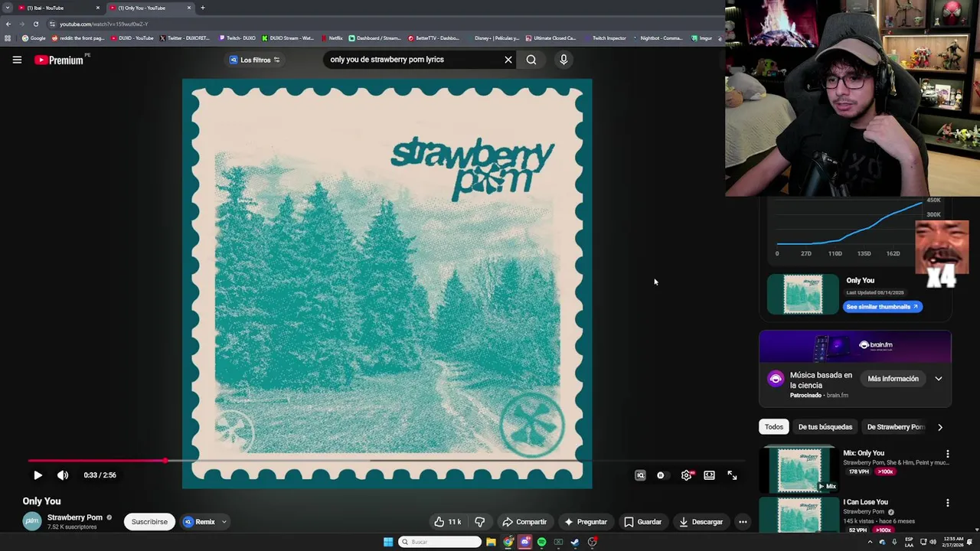This screenshot has width=980, height=551.
Task: Open the Strawberry Pom channel name link
Action: [x=74, y=517]
